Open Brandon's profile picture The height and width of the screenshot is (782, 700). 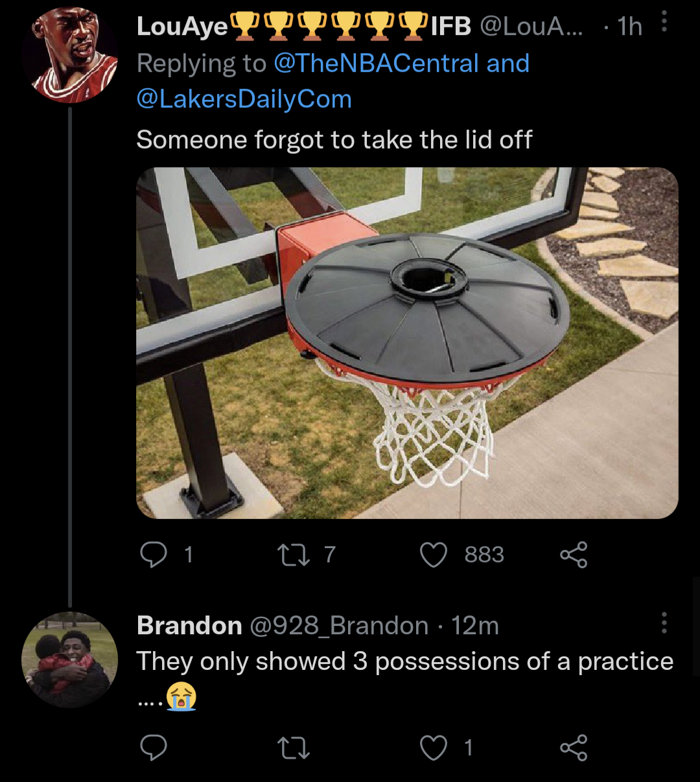tap(69, 660)
